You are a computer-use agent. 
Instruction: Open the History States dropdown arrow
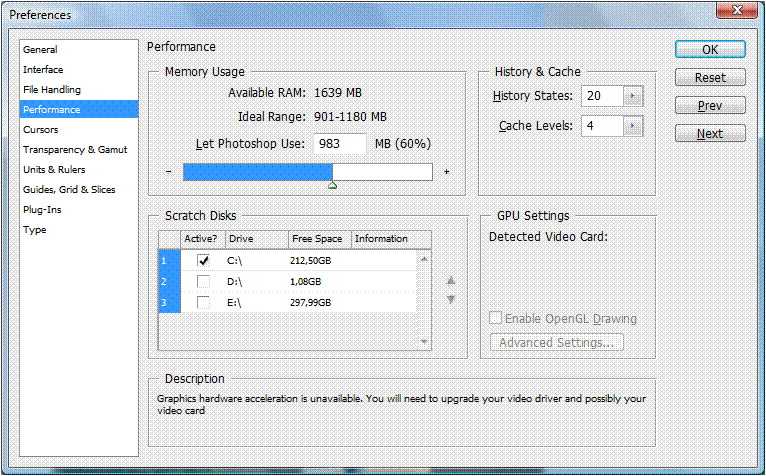click(x=633, y=96)
